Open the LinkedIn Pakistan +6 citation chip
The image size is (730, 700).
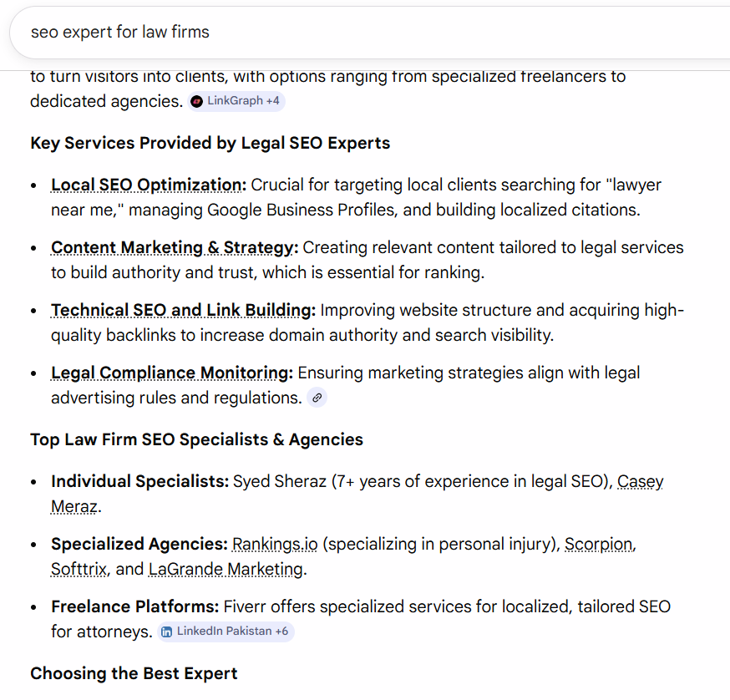pyautogui.click(x=225, y=632)
